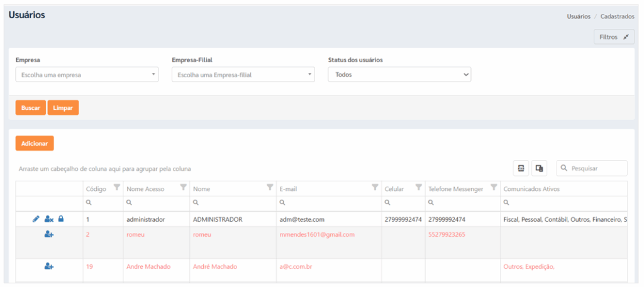Image resolution: width=644 pixels, height=287 pixels.
Task: Collapse the Filtros panel
Action: (614, 37)
